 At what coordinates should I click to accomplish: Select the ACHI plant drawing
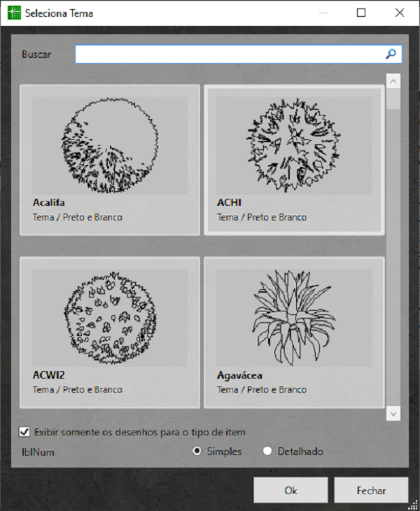(294, 145)
